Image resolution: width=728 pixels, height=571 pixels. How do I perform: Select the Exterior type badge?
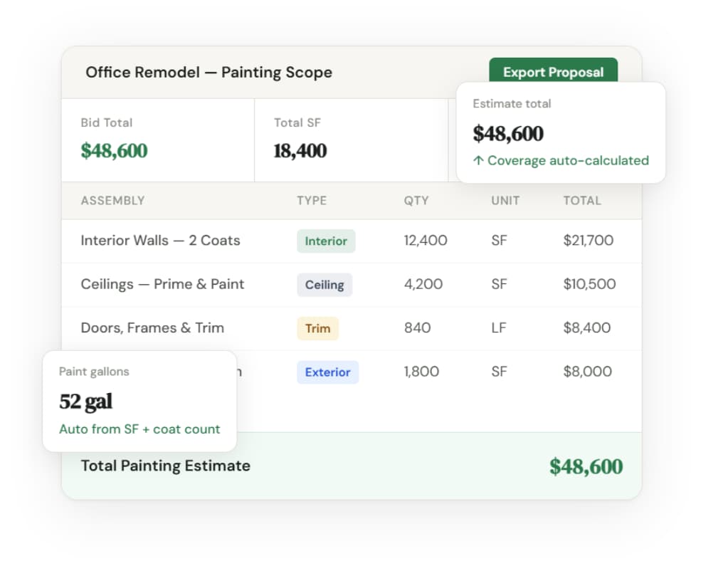pos(327,372)
